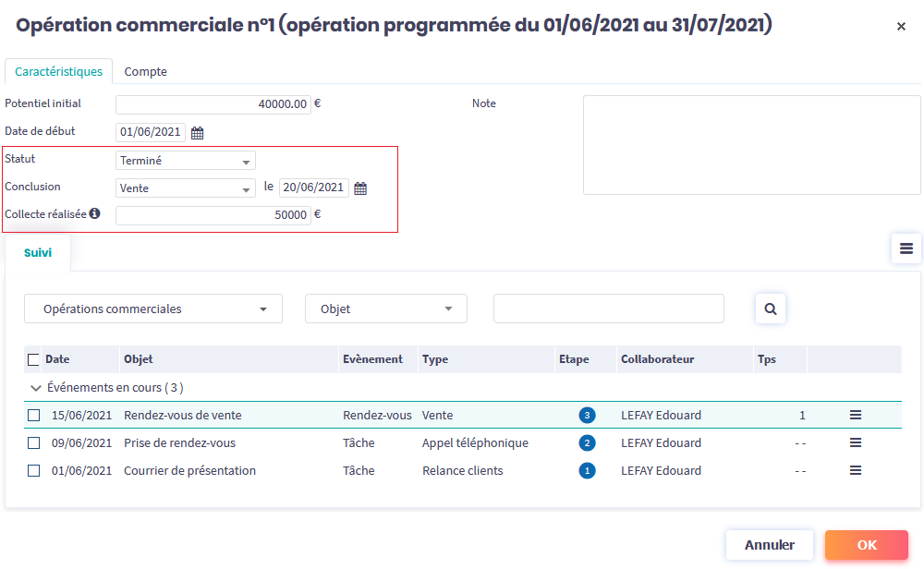Image resolution: width=924 pixels, height=569 pixels.
Task: Click the info icon beside Collecte réalisée
Action: click(94, 214)
